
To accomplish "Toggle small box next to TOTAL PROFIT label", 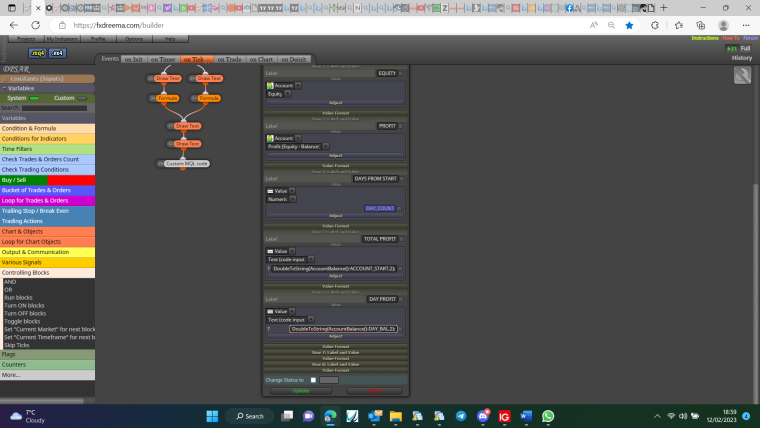I will click(x=401, y=239).
